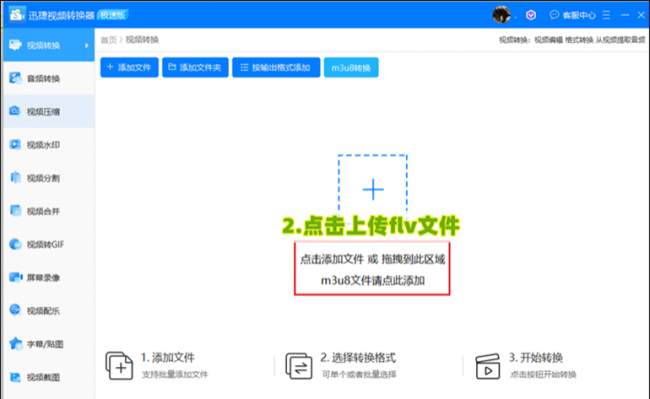Open 客服中心 customer service center

572,15
